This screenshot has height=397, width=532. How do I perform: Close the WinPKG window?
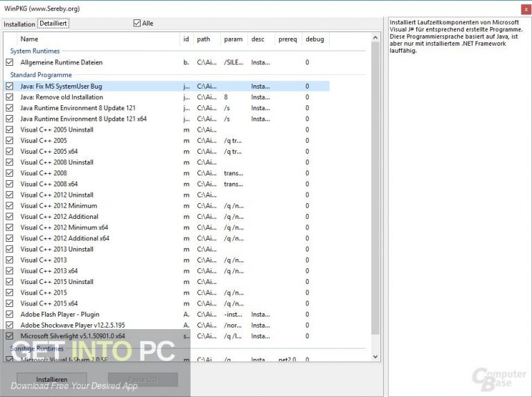coord(526,9)
